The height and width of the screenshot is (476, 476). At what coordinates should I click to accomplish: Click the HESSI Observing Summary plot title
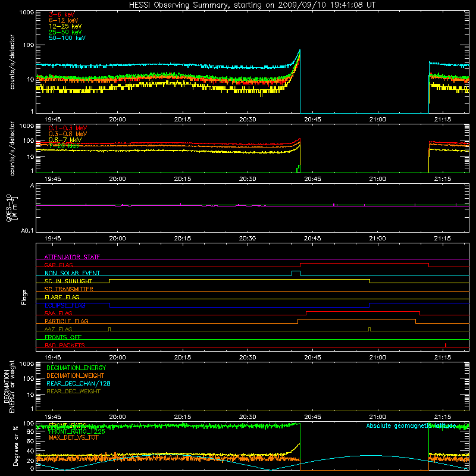252,5
